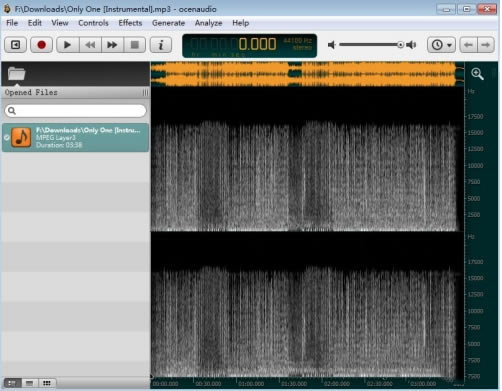Start recording with the red Record button
Viewport: 502px width, 391px height.
tap(41, 45)
